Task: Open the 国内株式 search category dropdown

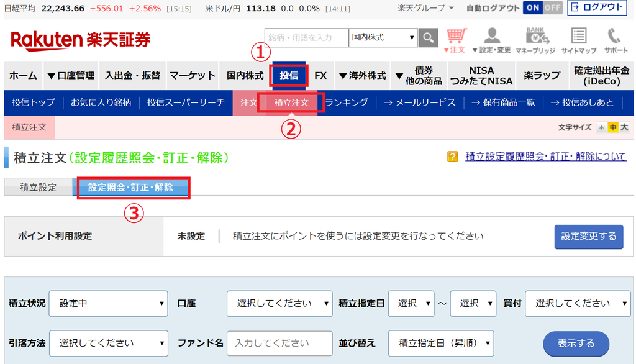Action: (x=383, y=38)
